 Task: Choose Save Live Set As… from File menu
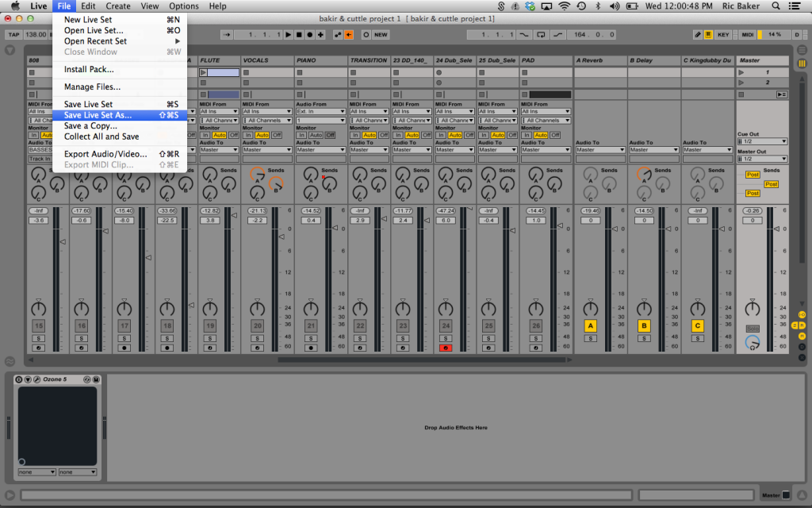pos(120,115)
